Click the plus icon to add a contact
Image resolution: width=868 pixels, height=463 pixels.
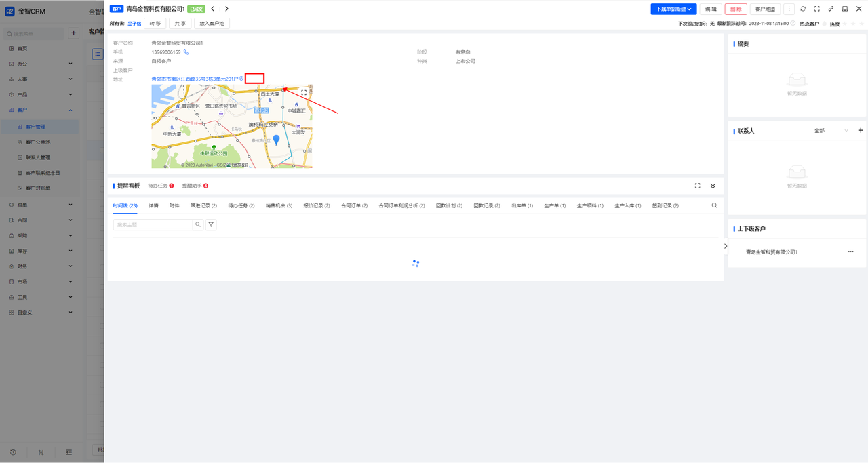861,130
